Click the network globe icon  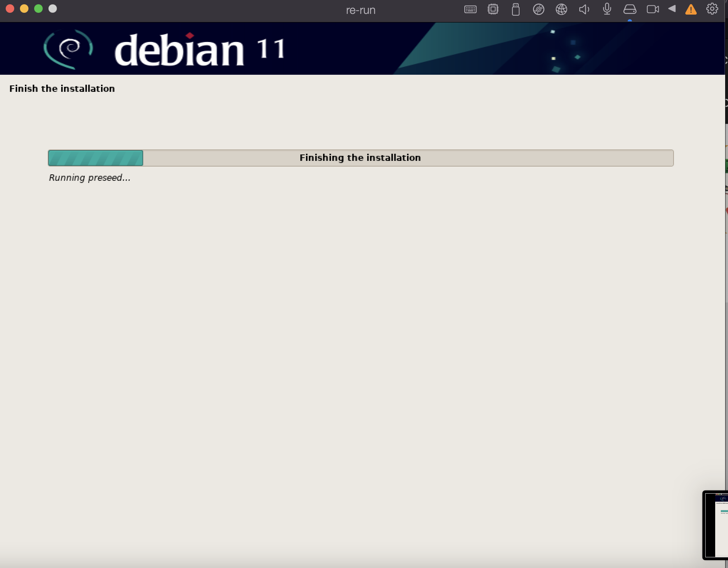coord(561,9)
